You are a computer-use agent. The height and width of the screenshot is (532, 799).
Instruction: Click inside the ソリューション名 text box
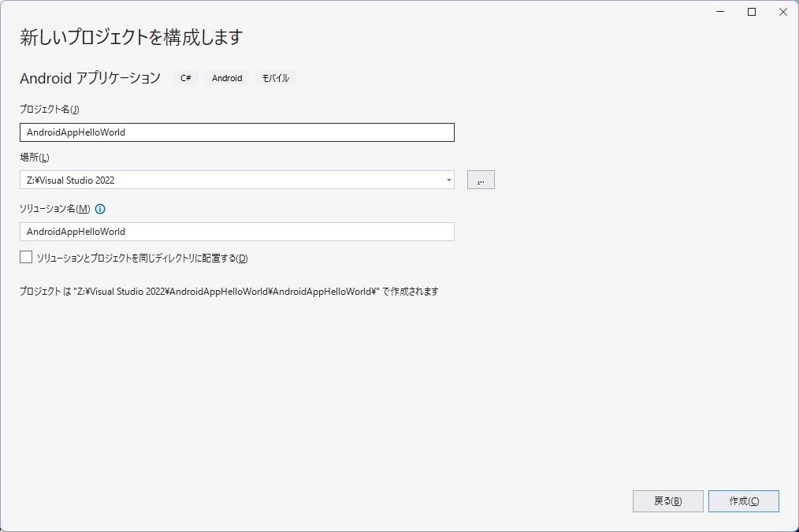coord(236,231)
